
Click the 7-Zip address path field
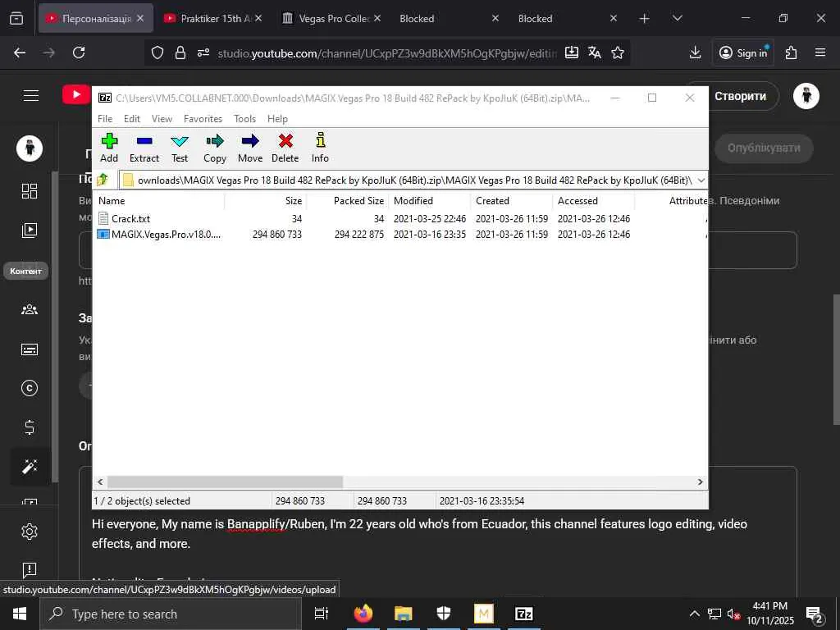407,180
